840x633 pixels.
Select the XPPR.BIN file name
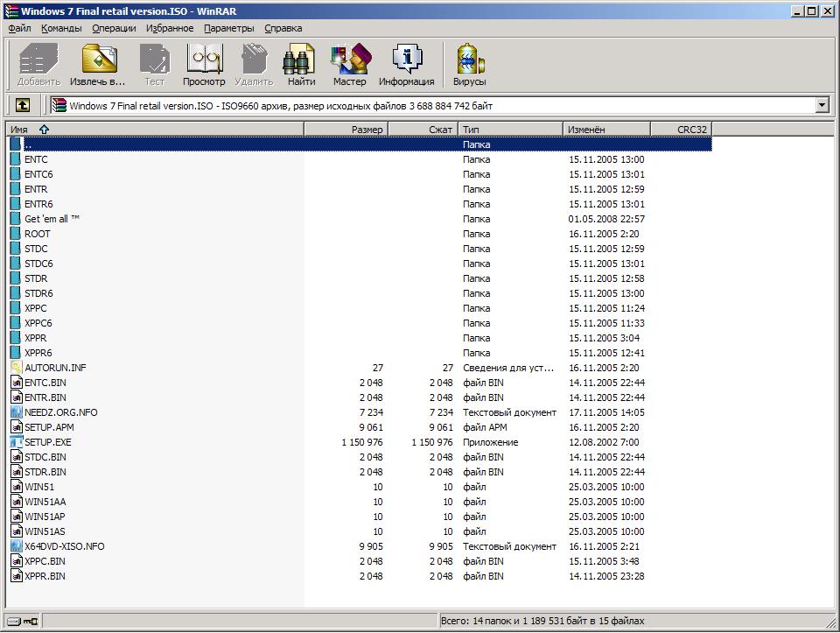tap(45, 576)
